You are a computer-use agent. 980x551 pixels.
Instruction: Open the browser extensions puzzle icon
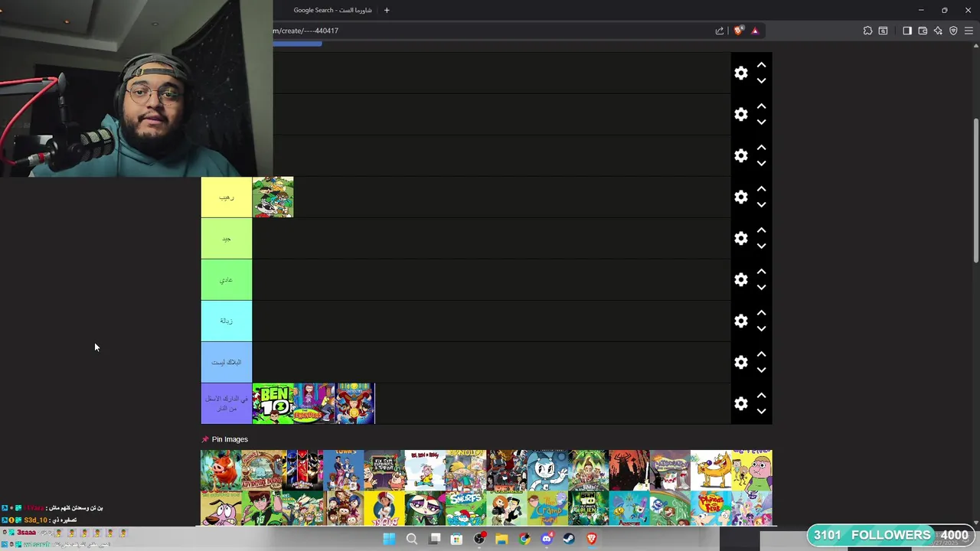pyautogui.click(x=867, y=31)
